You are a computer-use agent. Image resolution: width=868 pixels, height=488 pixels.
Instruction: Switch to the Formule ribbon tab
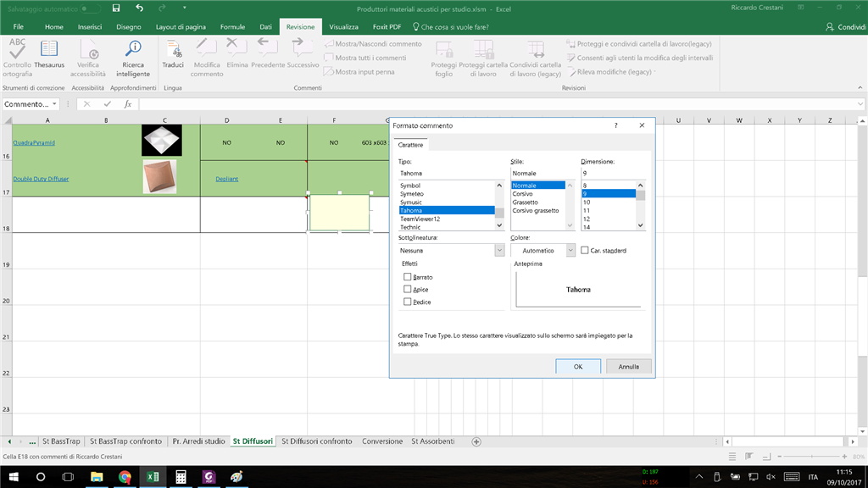click(x=232, y=26)
